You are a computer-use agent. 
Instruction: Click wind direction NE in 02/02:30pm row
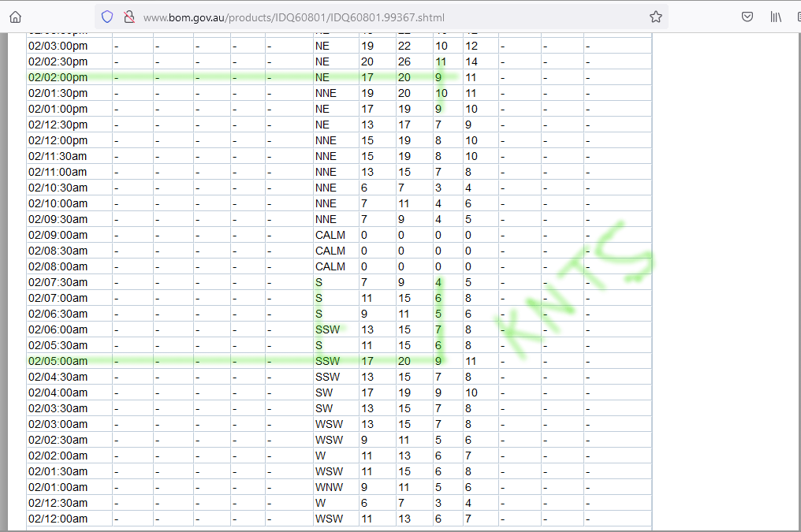pos(322,61)
